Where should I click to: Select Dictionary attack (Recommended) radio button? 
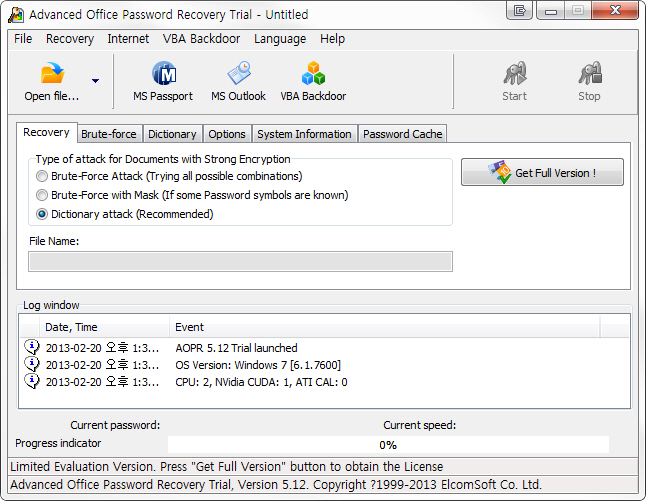click(42, 214)
